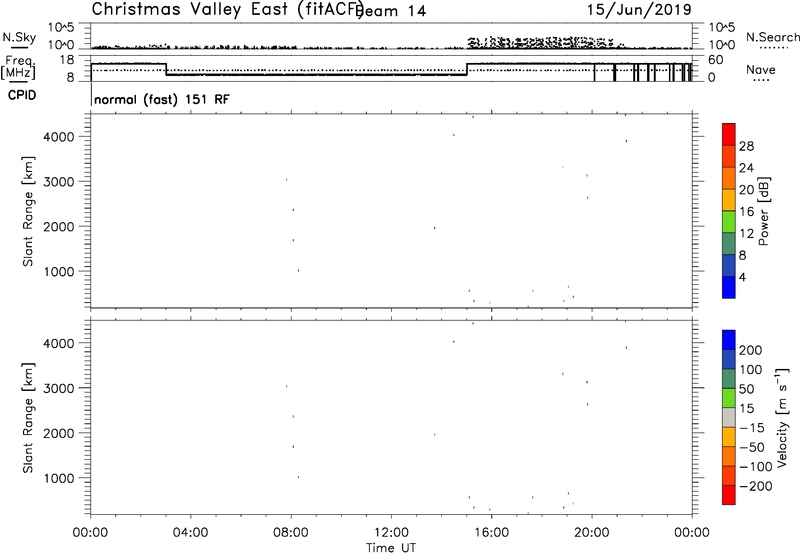This screenshot has width=800, height=554.
Task: Click the 'Christmas Valley East (fitACF)' title
Action: pos(228,10)
